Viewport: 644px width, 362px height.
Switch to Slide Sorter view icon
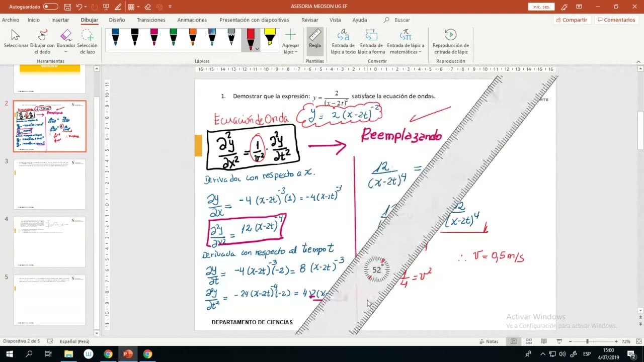529,341
